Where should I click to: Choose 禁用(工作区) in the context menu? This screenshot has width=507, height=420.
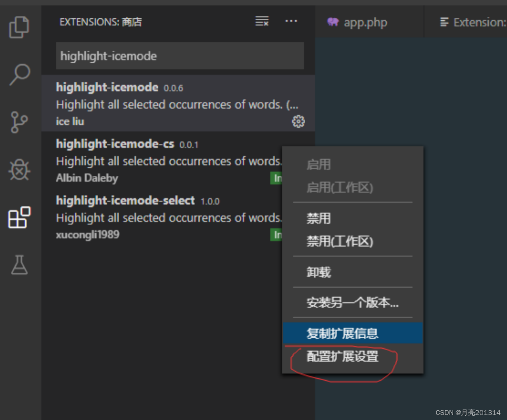[353, 241]
